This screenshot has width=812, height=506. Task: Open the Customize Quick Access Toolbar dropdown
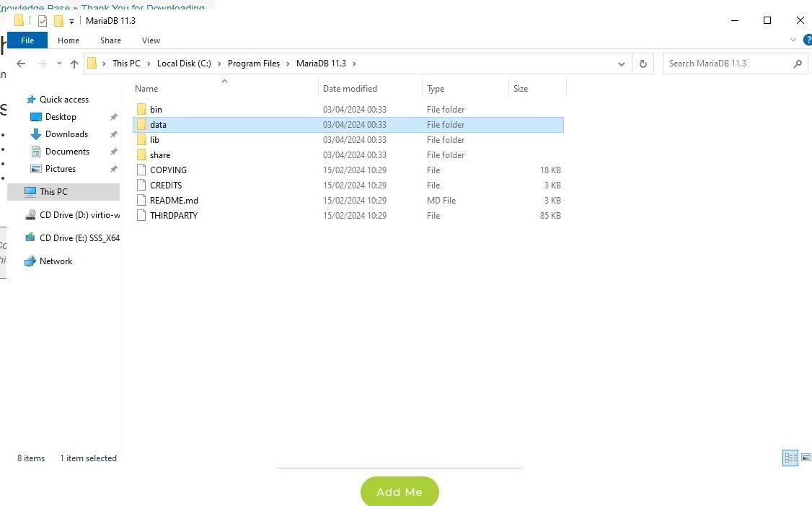point(71,21)
